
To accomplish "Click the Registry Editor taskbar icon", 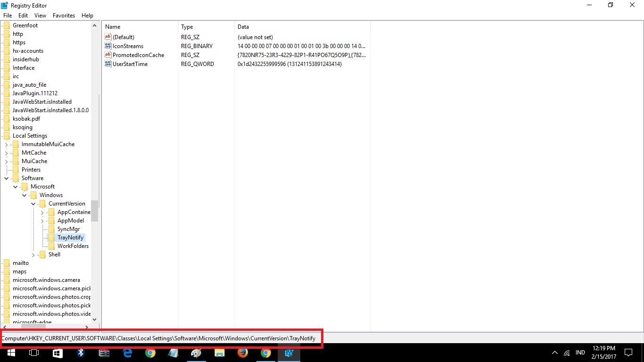I will (x=289, y=353).
